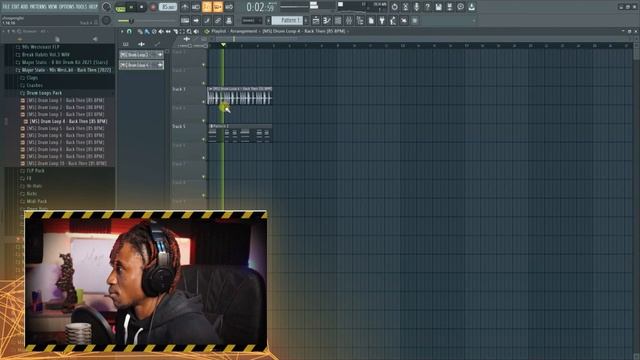The width and height of the screenshot is (640, 360).
Task: Expand the FLP Pack folder
Action: point(36,171)
